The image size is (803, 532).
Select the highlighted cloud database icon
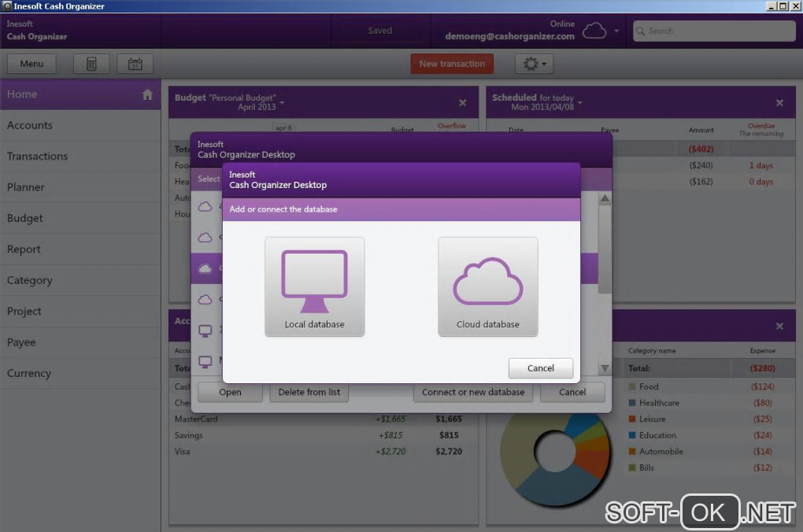coord(205,268)
